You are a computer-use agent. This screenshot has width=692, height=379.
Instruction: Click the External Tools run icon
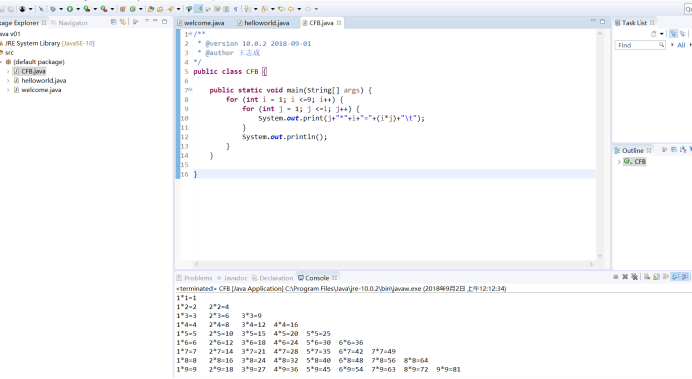click(x=104, y=9)
